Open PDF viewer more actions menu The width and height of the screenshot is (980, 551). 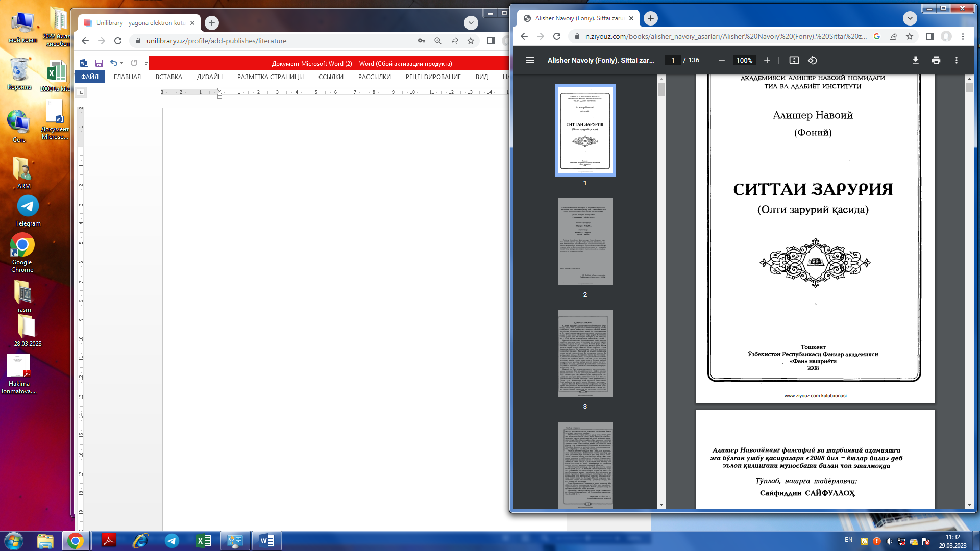[956, 60]
